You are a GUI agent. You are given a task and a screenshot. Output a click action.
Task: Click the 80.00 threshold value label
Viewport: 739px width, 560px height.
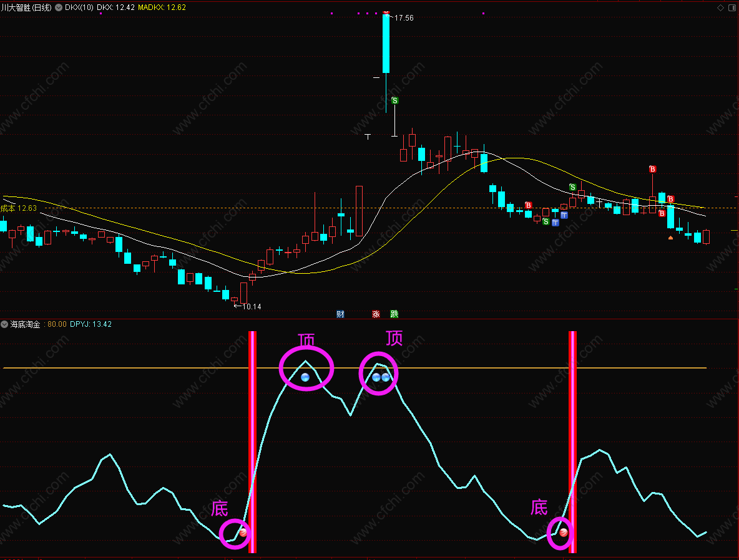[x=57, y=324]
